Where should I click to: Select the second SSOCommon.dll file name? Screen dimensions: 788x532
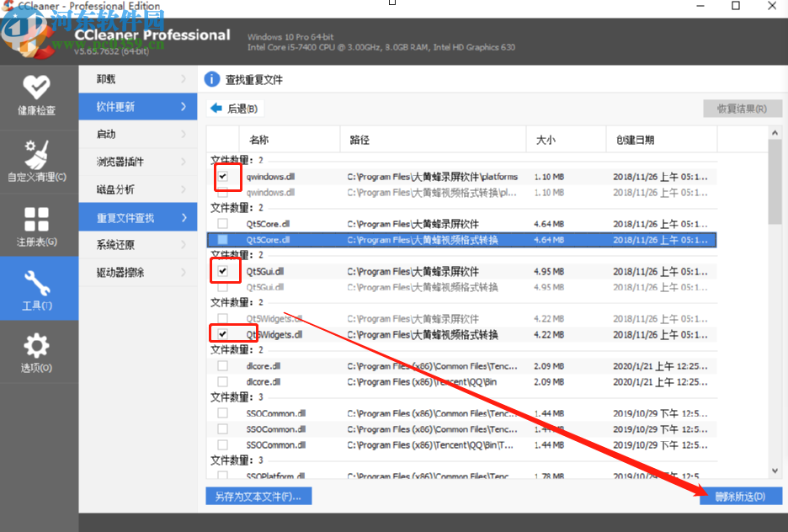point(276,429)
